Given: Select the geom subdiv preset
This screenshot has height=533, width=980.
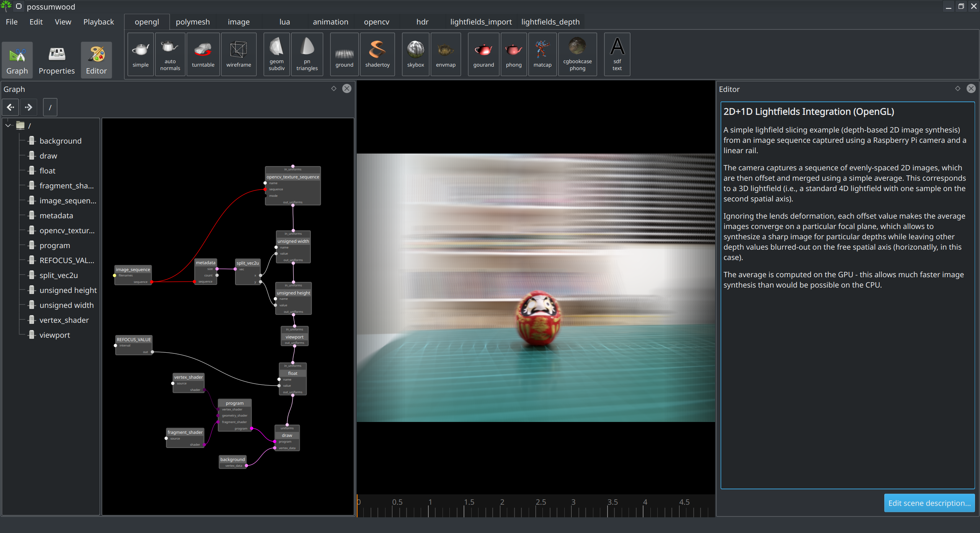Looking at the screenshot, I should click(276, 54).
